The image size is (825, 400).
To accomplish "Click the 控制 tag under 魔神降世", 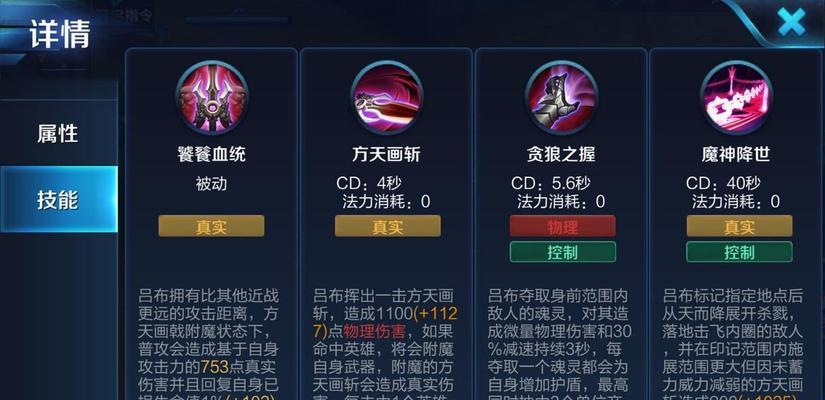I will 739,252.
